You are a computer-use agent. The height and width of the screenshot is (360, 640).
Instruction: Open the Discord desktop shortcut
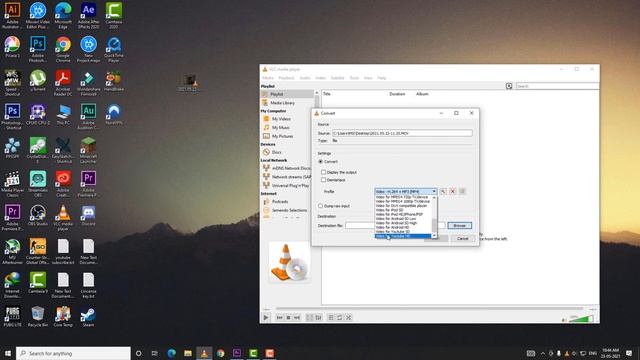pyautogui.click(x=88, y=215)
